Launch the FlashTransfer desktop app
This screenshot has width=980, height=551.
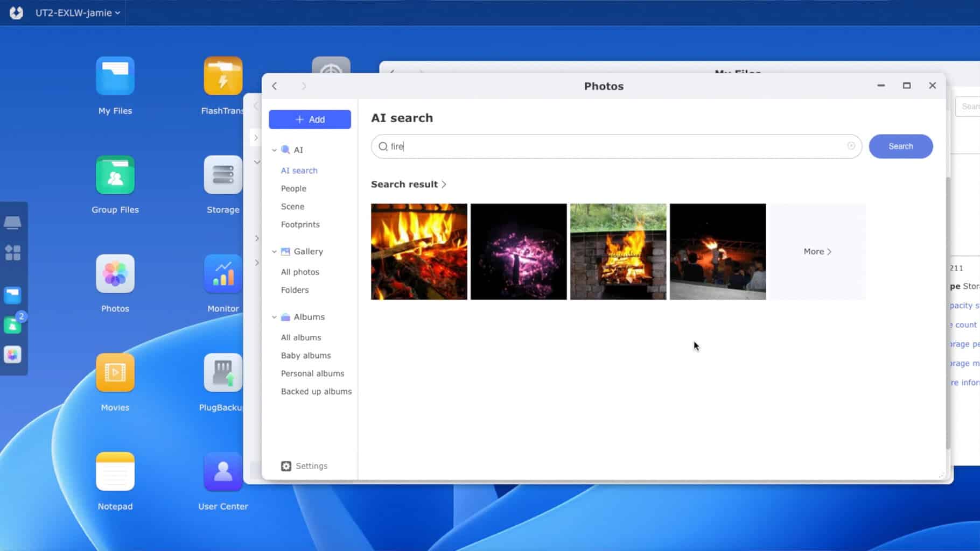(x=223, y=76)
